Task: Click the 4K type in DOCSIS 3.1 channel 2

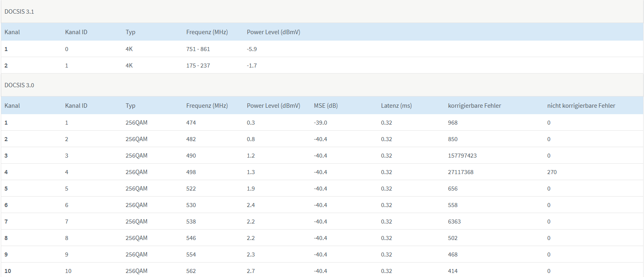Action: [129, 66]
